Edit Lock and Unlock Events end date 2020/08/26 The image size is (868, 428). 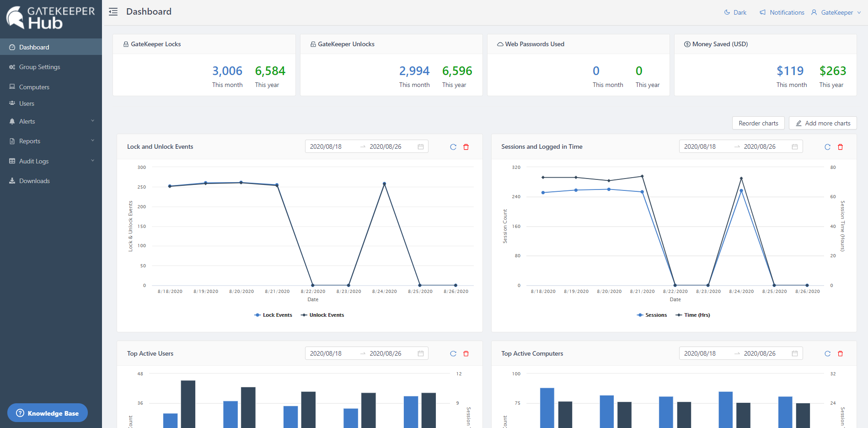386,146
